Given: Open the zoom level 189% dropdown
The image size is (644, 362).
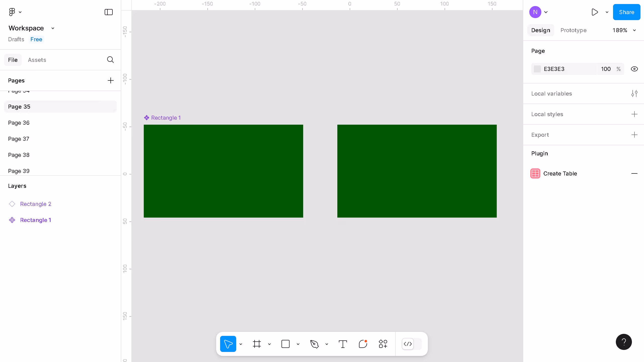Looking at the screenshot, I should point(624,30).
